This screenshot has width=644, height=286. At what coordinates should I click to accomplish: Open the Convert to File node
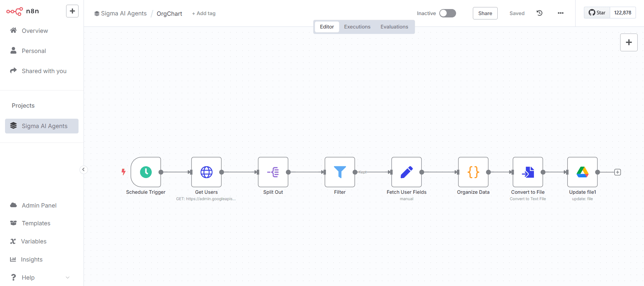[528, 172]
